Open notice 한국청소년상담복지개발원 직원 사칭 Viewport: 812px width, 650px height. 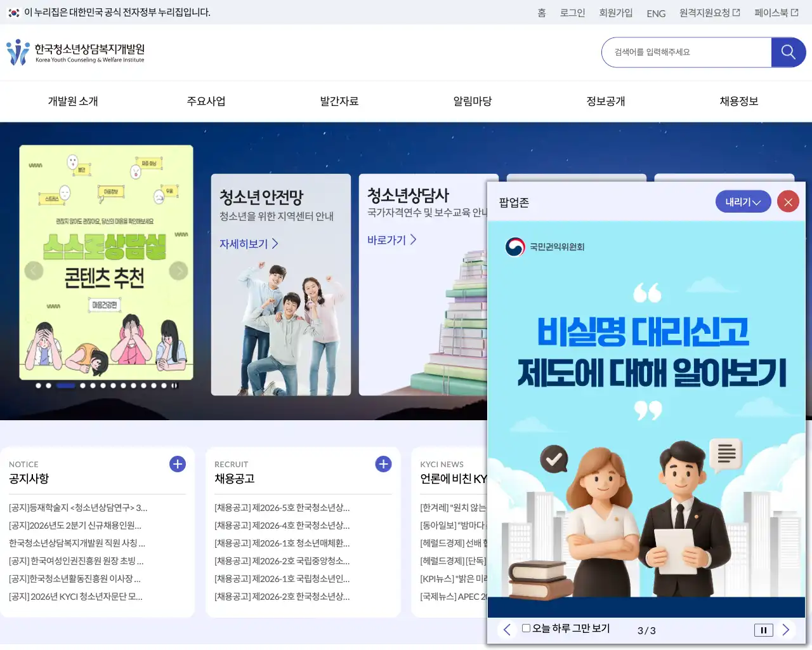pyautogui.click(x=77, y=543)
